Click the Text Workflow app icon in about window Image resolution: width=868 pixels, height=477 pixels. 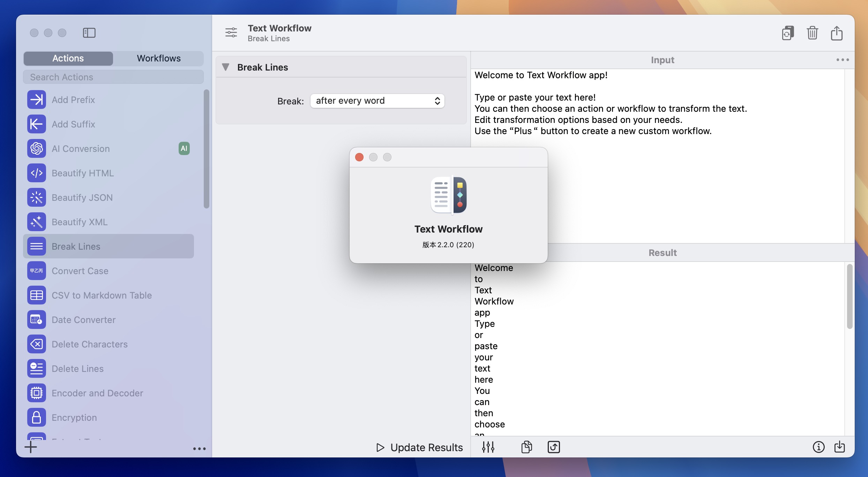tap(449, 195)
